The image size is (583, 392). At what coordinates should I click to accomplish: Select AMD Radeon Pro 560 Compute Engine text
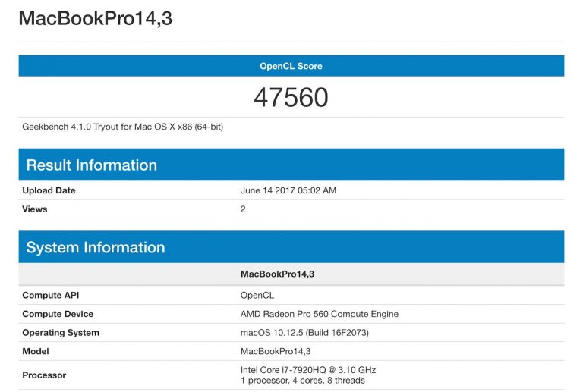320,314
